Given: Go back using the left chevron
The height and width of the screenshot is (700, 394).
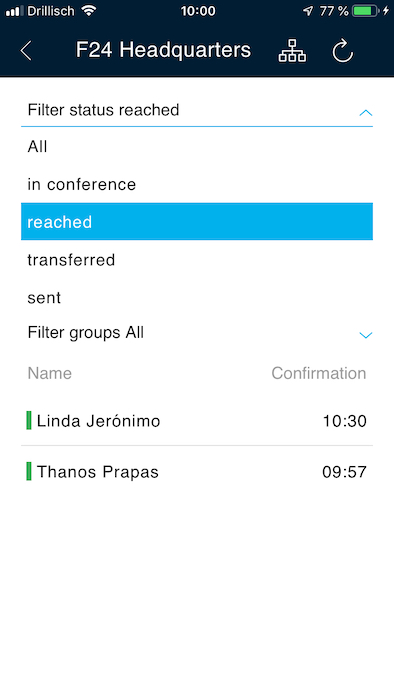Looking at the screenshot, I should (26, 50).
